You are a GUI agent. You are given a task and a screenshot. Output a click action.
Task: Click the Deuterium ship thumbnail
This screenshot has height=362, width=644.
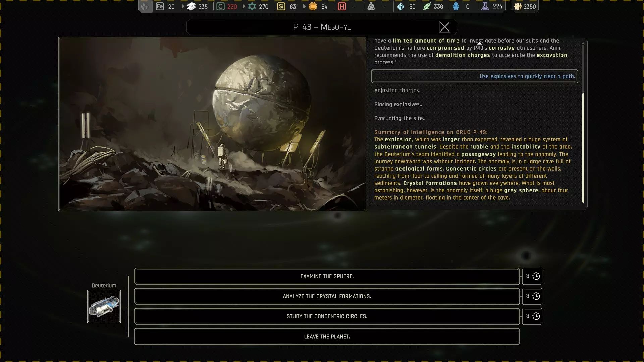[104, 306]
